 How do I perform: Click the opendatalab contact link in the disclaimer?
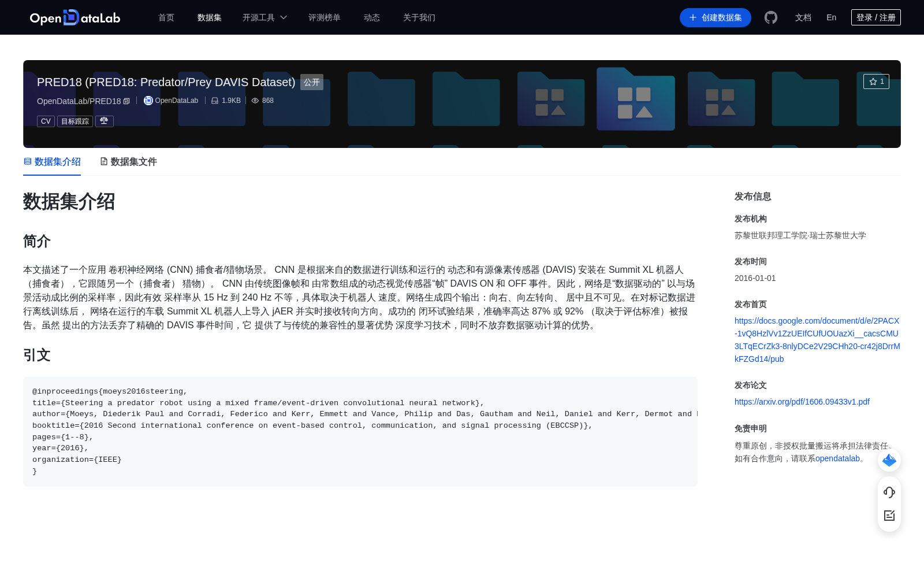pyautogui.click(x=837, y=458)
